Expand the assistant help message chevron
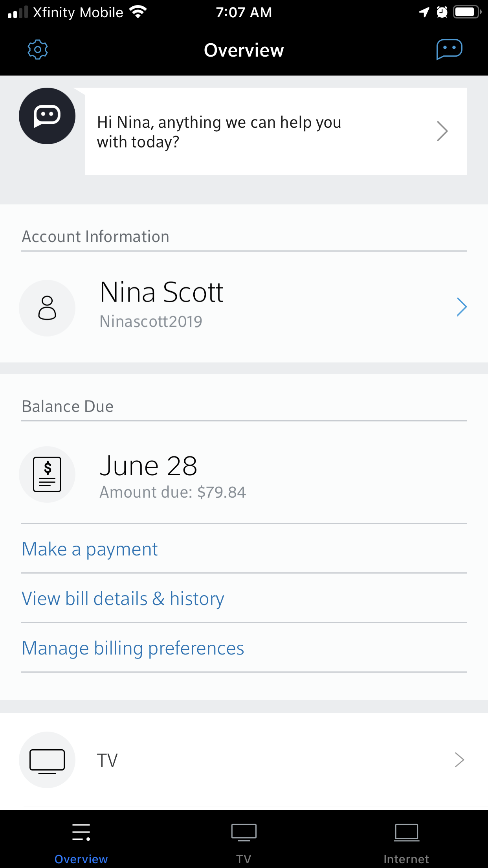The width and height of the screenshot is (488, 868). point(442,131)
